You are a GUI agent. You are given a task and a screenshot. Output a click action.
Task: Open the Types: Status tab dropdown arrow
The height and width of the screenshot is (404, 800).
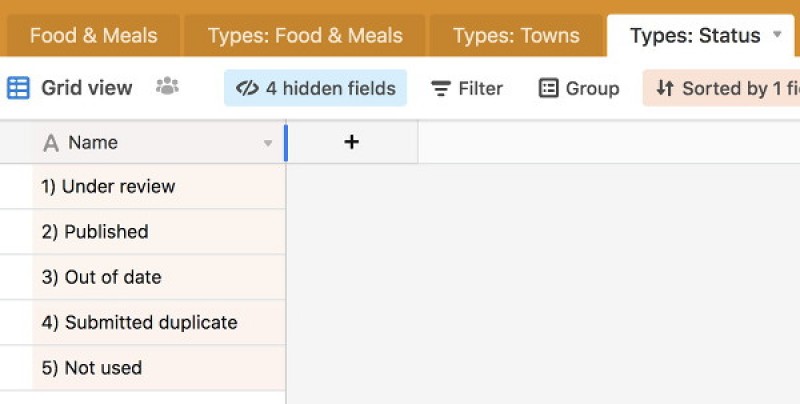(x=778, y=35)
